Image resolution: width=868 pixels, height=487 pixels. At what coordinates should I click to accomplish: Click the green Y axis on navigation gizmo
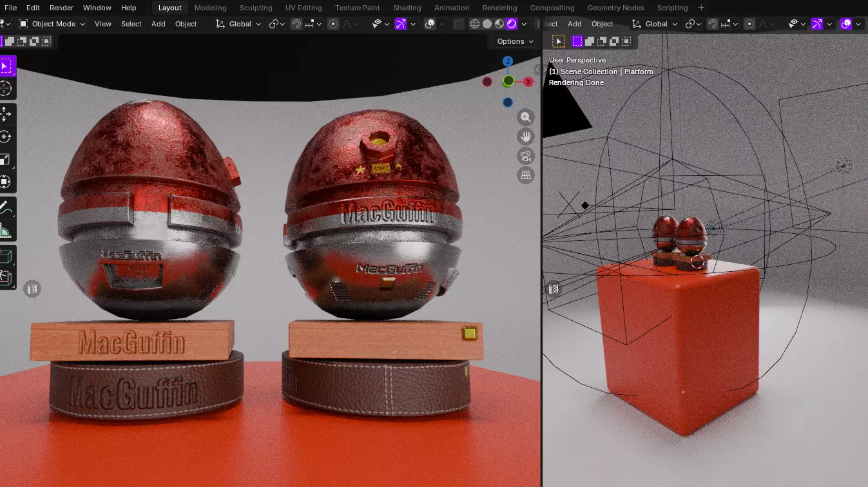[508, 81]
